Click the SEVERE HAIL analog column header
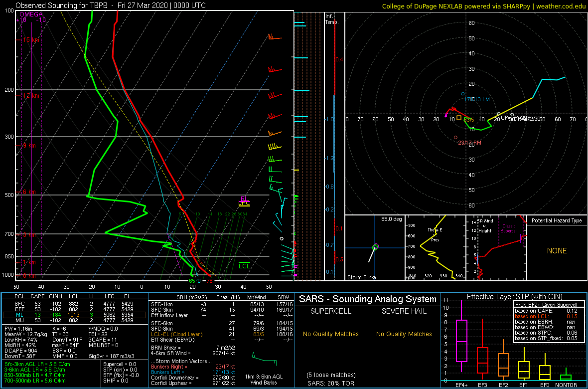 click(x=404, y=312)
